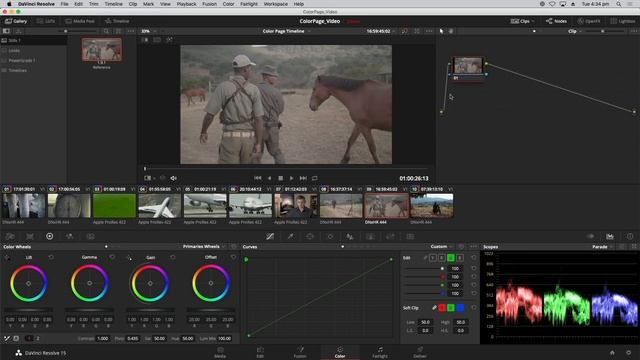The width and height of the screenshot is (640, 360).
Task: Open the Qualifier eyedropper palette
Action: click(x=290, y=236)
